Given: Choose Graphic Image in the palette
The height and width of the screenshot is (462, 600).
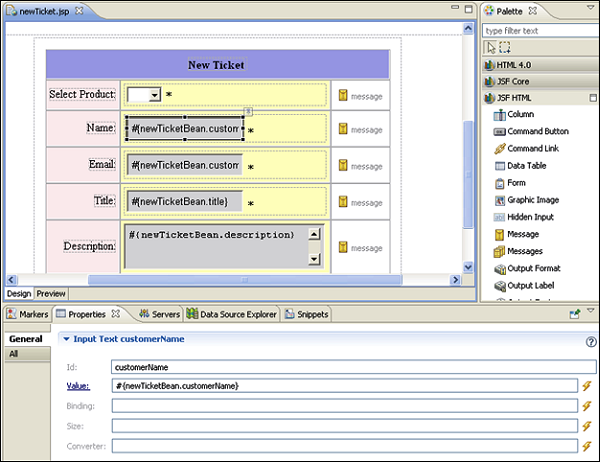Looking at the screenshot, I should click(x=532, y=199).
